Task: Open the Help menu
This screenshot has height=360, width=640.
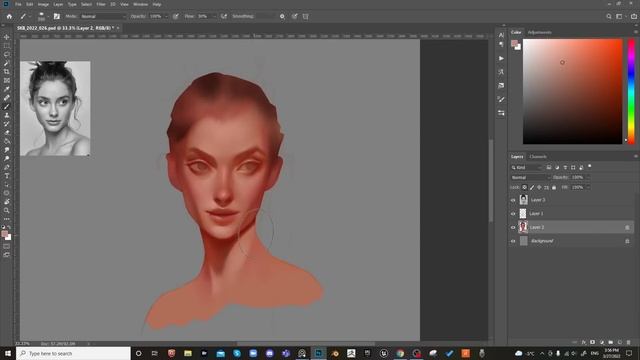Action: pyautogui.click(x=157, y=4)
